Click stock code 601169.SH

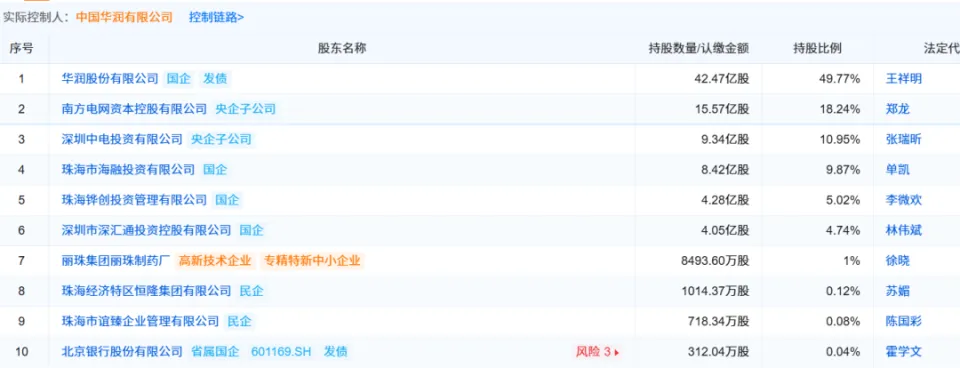(x=282, y=351)
